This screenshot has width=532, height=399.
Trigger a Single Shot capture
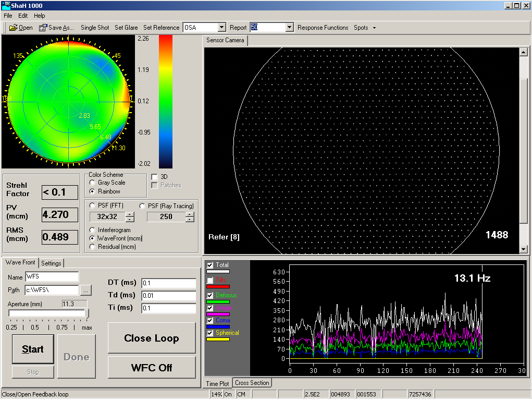pos(94,27)
